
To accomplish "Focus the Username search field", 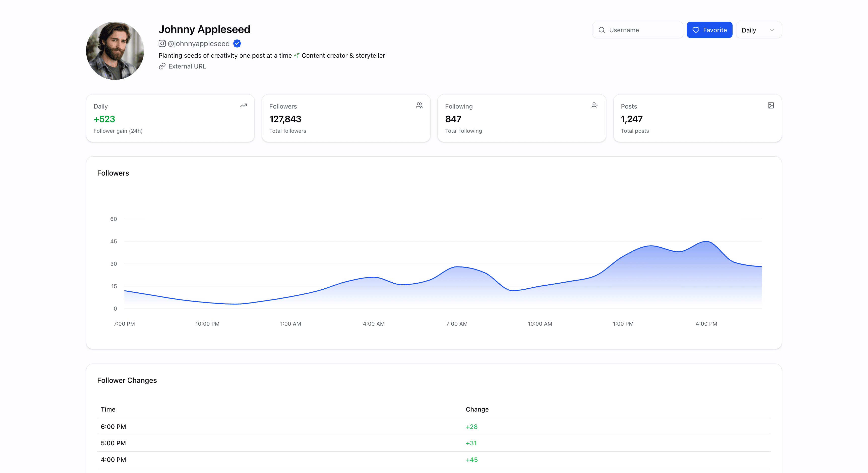I will [x=642, y=30].
